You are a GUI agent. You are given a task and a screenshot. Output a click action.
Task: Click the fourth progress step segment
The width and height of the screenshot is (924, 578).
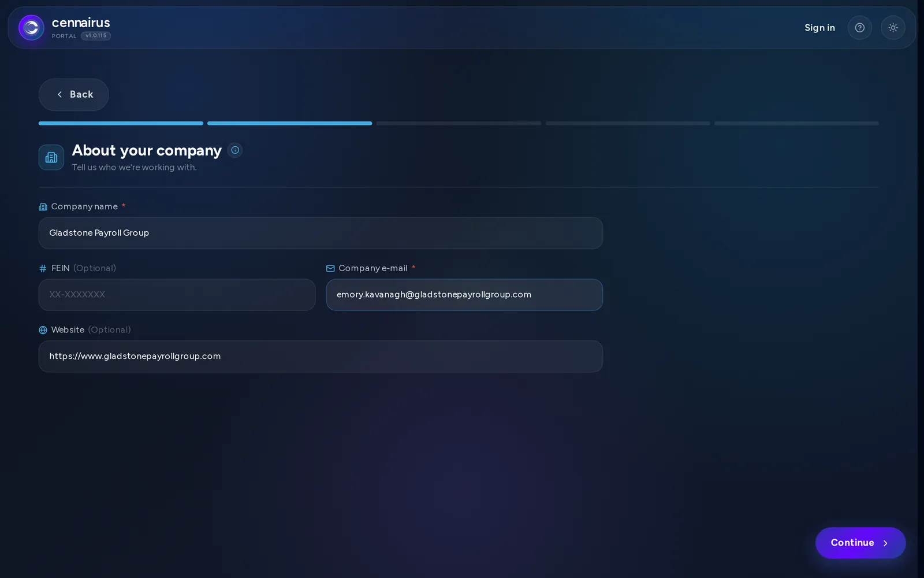(x=628, y=123)
